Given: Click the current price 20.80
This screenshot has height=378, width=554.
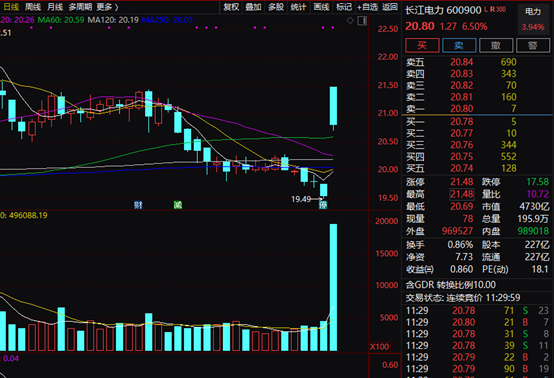Looking at the screenshot, I should pyautogui.click(x=420, y=26).
